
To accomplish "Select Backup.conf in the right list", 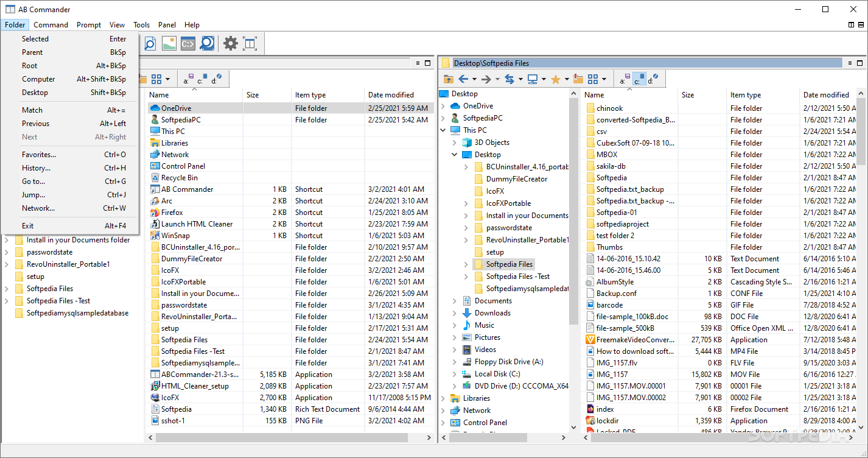I will (x=616, y=294).
